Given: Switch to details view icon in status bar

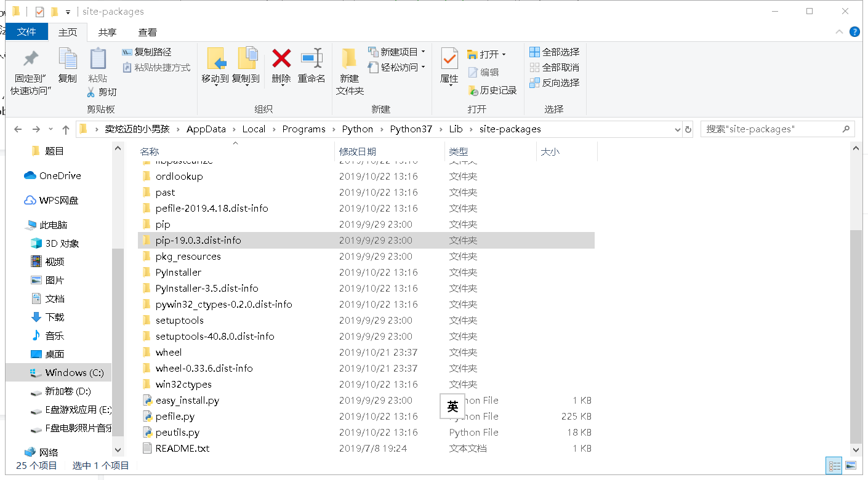Looking at the screenshot, I should pyautogui.click(x=835, y=465).
